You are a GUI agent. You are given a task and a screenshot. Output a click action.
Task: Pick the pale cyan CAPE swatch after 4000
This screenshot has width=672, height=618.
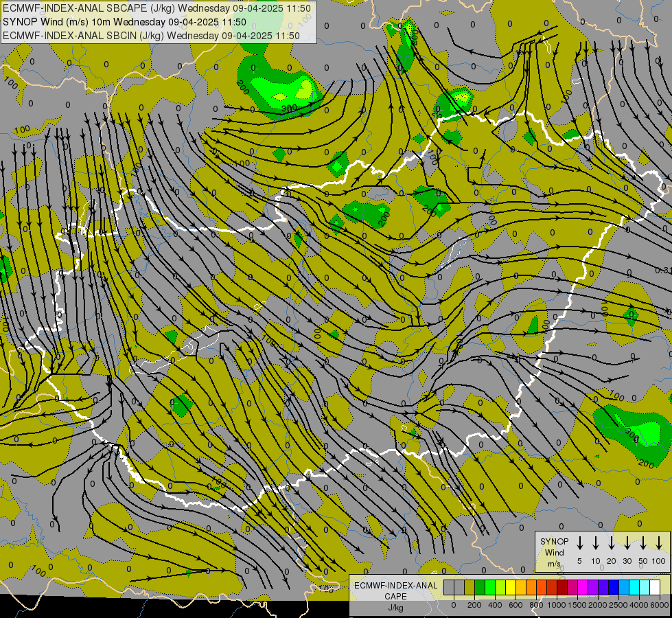[645, 587]
